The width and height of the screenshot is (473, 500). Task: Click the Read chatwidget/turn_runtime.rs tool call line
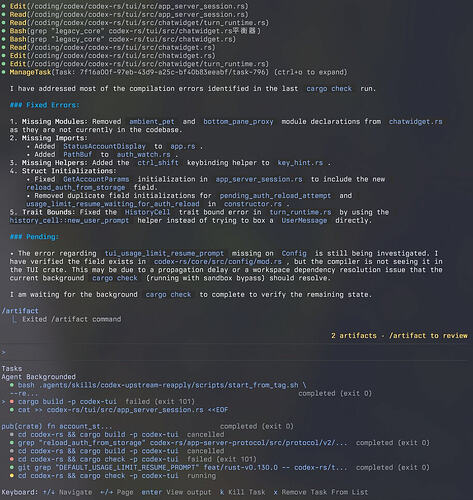click(x=139, y=23)
